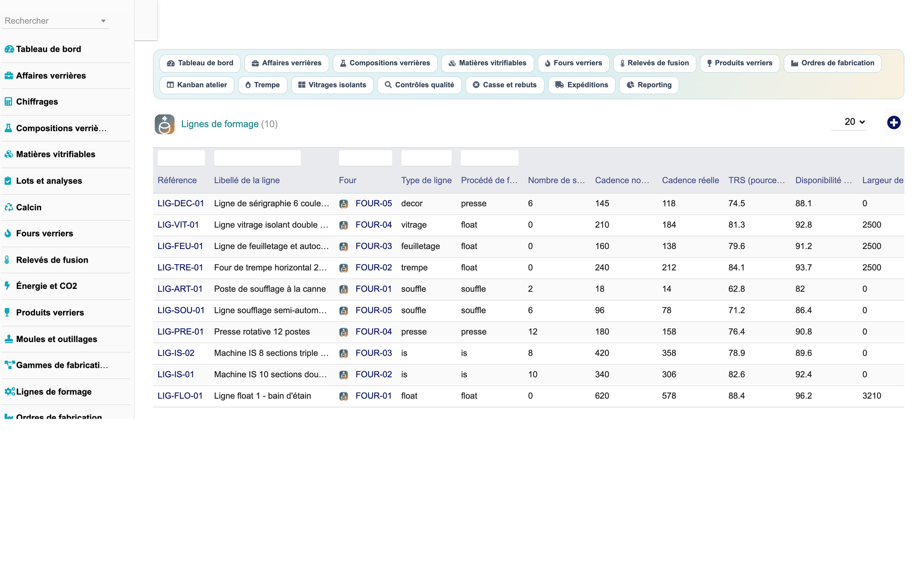Open the Ordres de fabrication top shortcut
Viewport: 924px width, 572px height.
tap(833, 63)
